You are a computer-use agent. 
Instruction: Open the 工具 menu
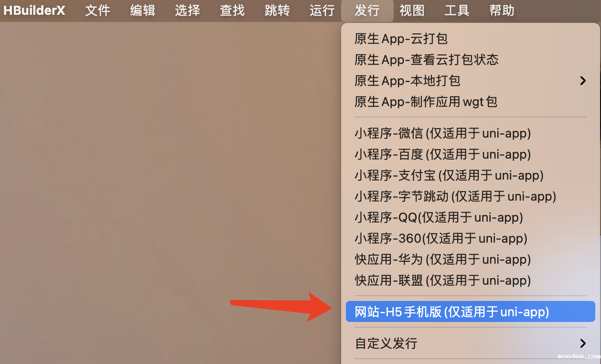click(457, 10)
